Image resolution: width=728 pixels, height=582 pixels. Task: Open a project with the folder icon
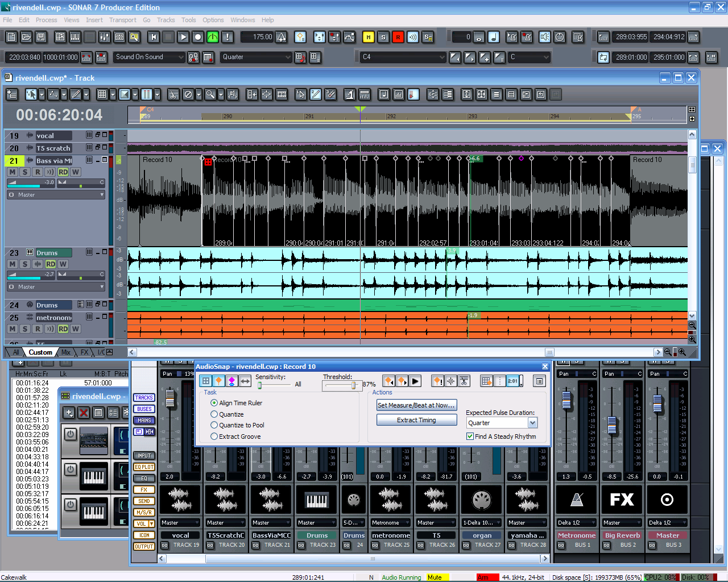pos(26,37)
